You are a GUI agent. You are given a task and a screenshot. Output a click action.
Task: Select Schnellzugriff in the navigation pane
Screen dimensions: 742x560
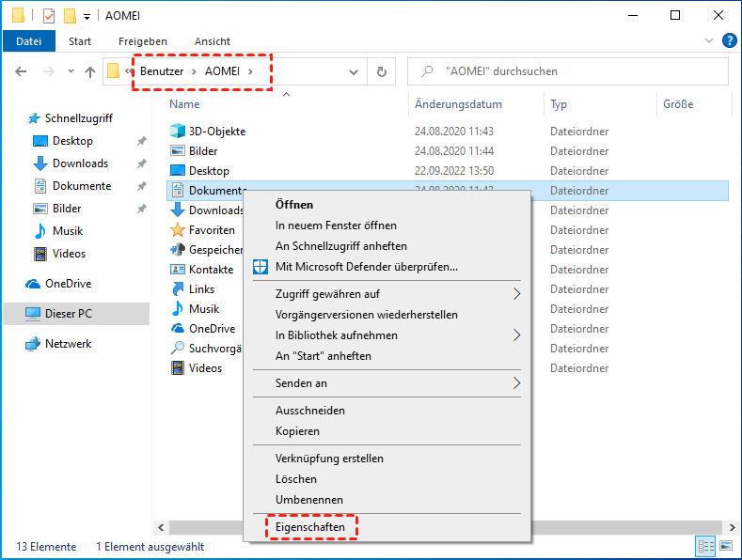coord(71,118)
